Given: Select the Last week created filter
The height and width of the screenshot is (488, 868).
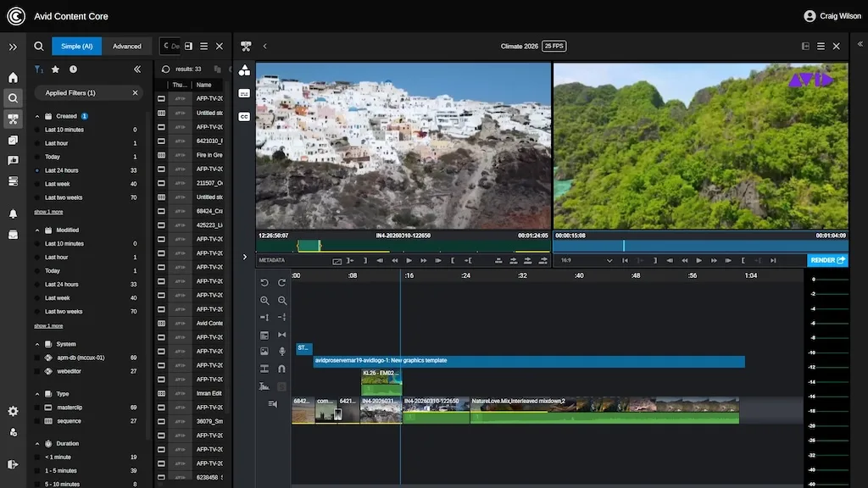Looking at the screenshot, I should coord(57,184).
